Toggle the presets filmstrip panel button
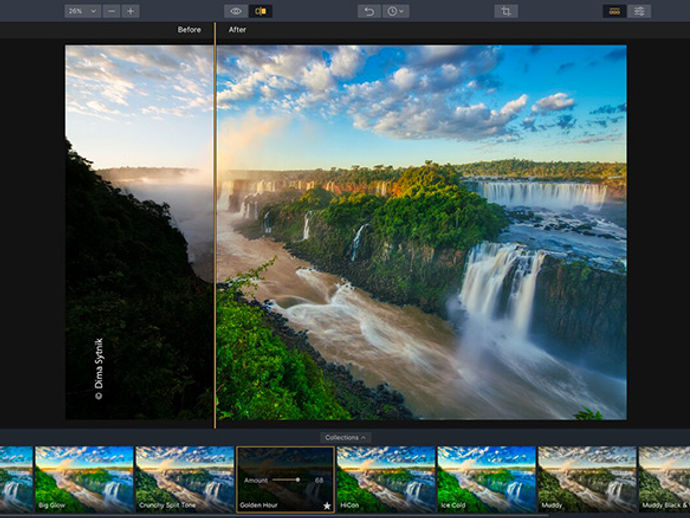Screen dimensions: 690x518 pos(614,11)
